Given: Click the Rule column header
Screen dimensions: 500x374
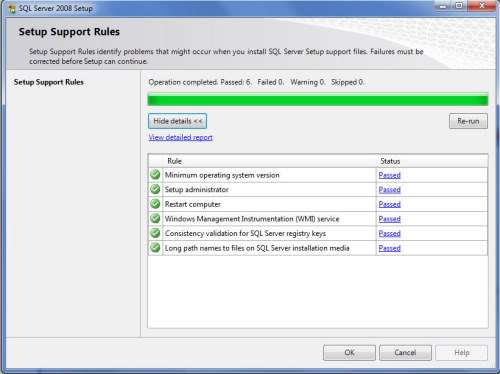Looking at the screenshot, I should pos(174,161).
